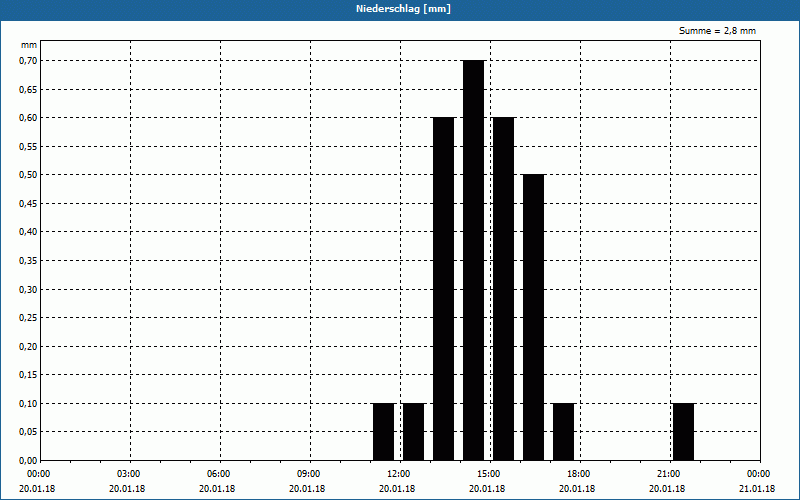
Task: Select the 09:00 time label
Action: (310, 474)
